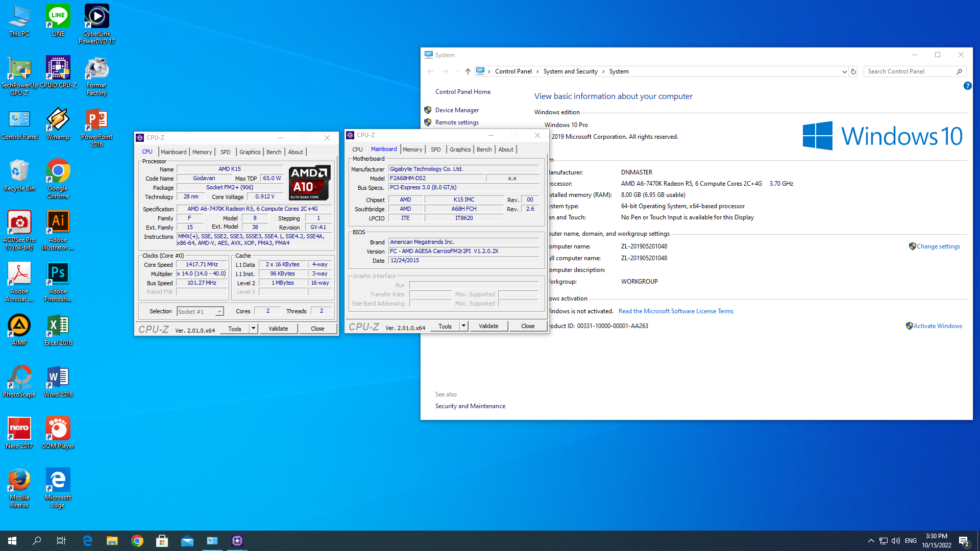Click the CPU-Z taskbar icon

click(237, 541)
